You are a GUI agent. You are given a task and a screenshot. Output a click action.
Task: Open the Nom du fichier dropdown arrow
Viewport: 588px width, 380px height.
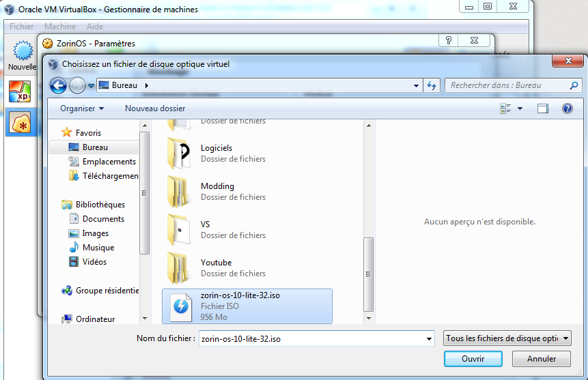coord(429,339)
